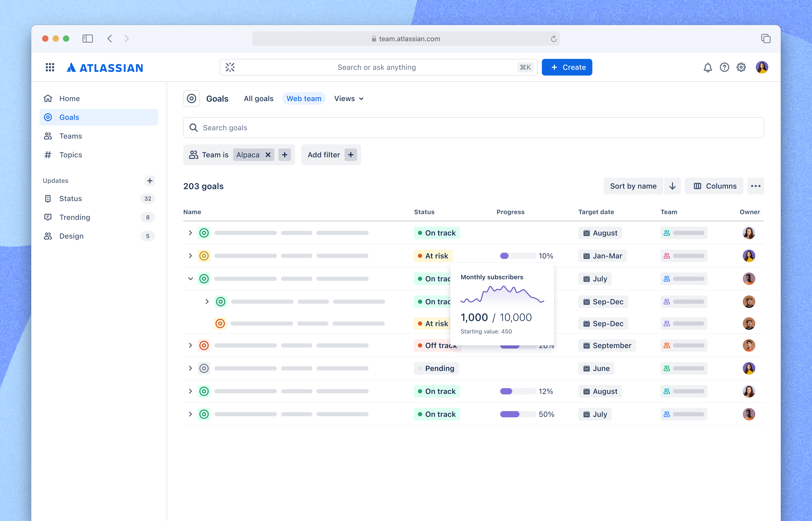
Task: Add another team value with plus button
Action: point(285,155)
